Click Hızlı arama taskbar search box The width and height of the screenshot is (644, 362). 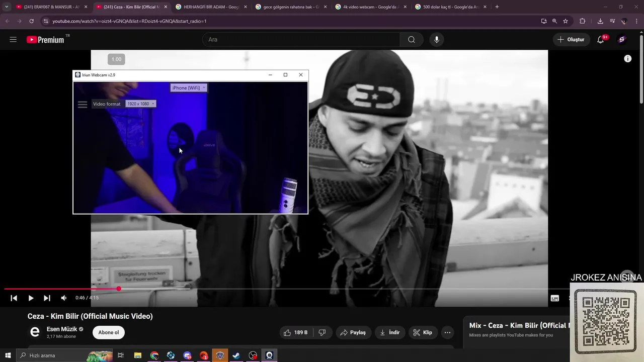pos(65,355)
